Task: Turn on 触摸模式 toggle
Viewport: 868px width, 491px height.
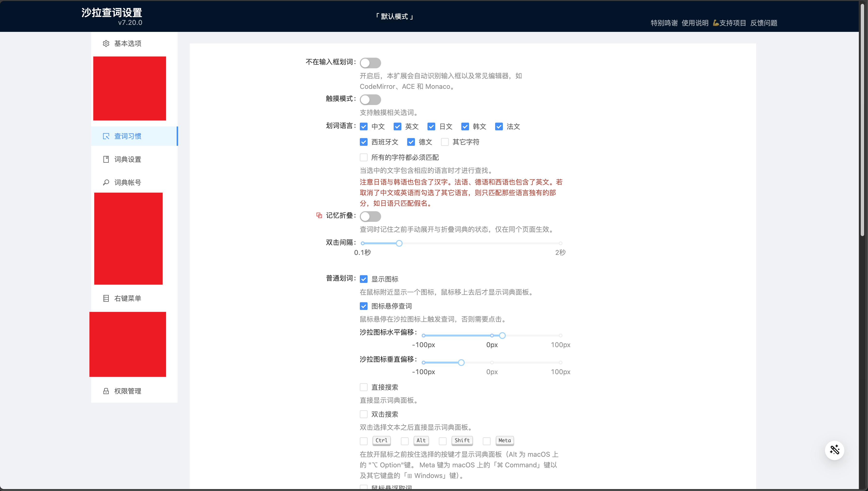Action: pos(370,99)
